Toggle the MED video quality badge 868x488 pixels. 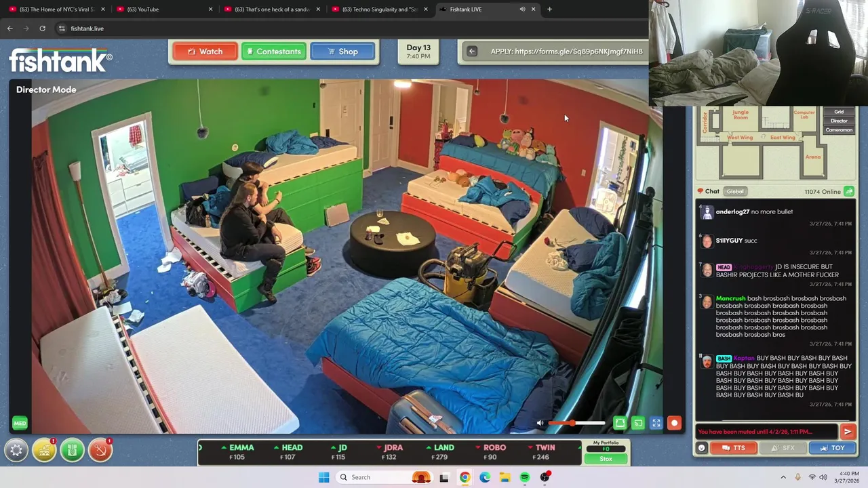(20, 423)
